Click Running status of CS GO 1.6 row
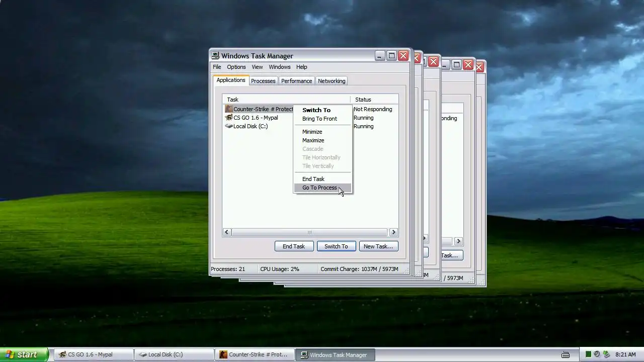The height and width of the screenshot is (362, 644). click(x=363, y=118)
